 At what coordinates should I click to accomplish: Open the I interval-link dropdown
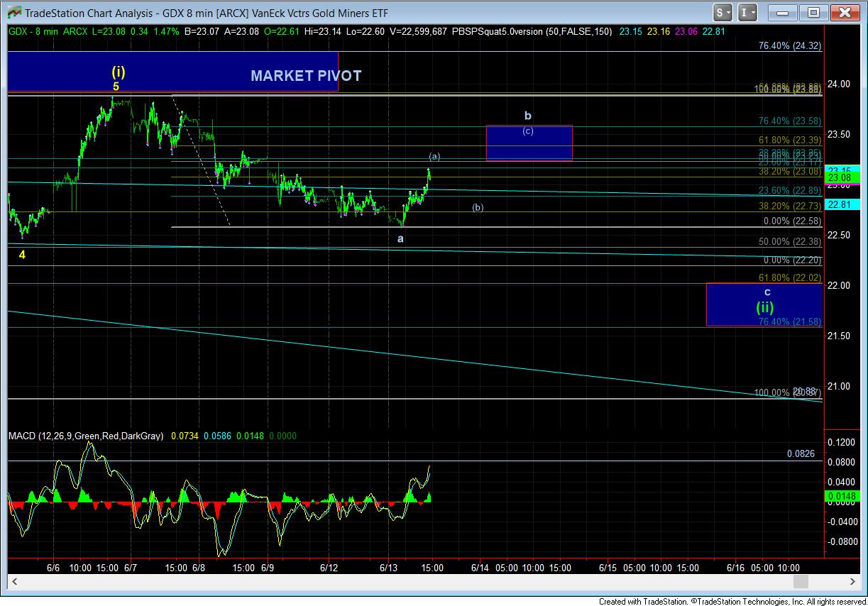click(x=748, y=12)
